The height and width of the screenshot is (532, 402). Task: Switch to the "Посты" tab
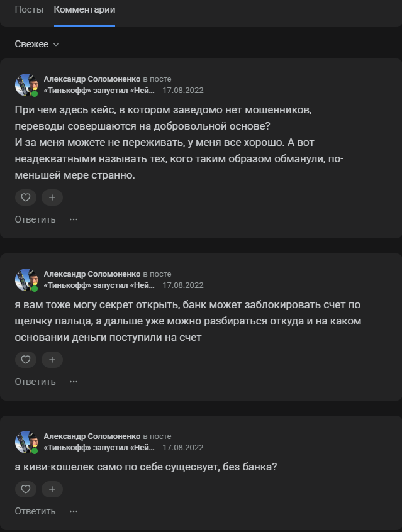coord(29,10)
